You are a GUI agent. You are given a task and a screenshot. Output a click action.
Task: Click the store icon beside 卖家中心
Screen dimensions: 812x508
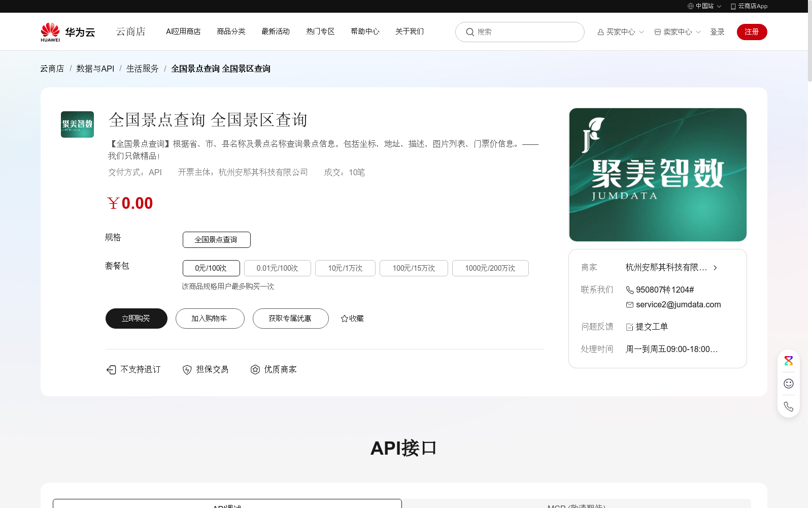(x=658, y=32)
